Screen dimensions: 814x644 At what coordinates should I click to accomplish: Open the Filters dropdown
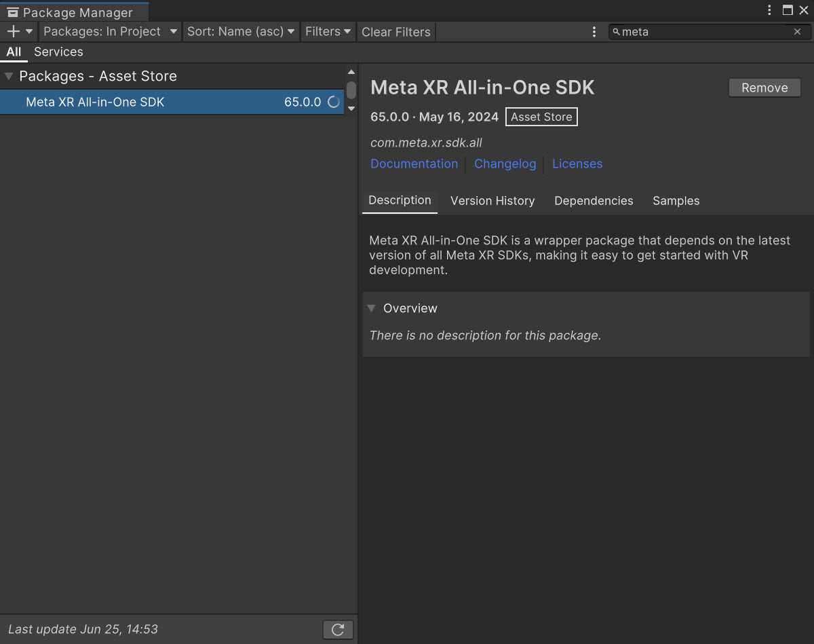328,31
